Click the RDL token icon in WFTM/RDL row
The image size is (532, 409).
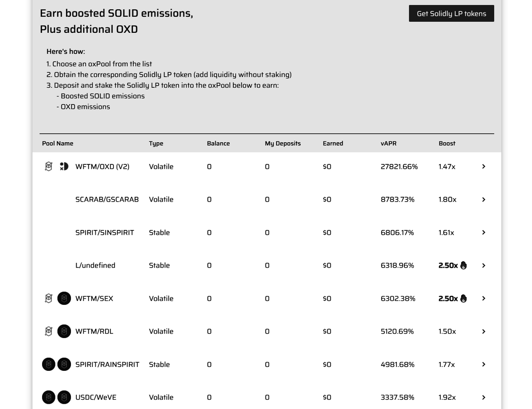tap(64, 331)
